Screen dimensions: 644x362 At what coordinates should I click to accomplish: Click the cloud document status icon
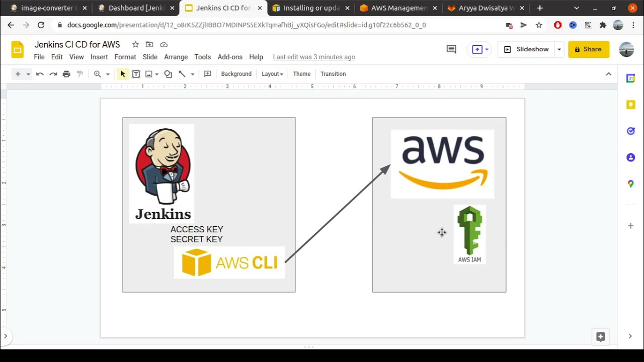pos(164,44)
